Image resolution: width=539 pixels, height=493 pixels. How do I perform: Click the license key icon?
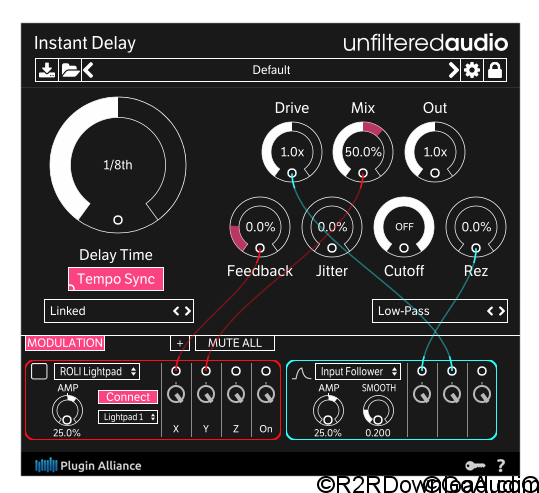click(475, 465)
